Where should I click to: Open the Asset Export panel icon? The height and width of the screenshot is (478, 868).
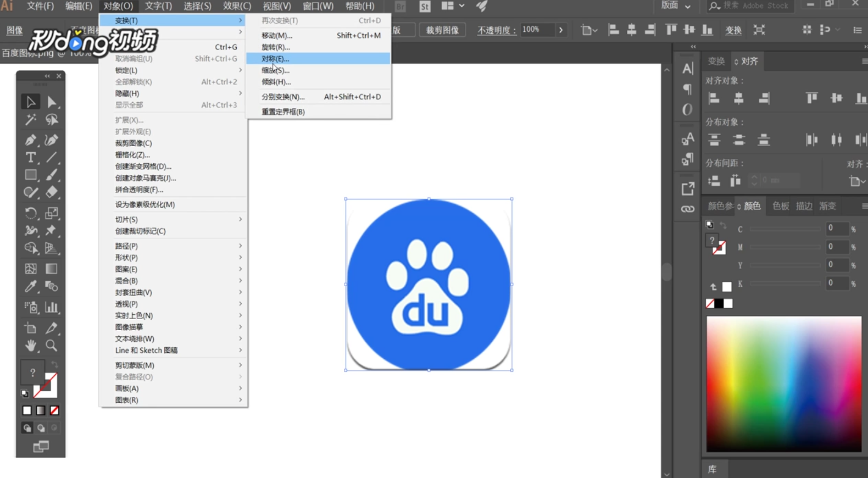688,188
